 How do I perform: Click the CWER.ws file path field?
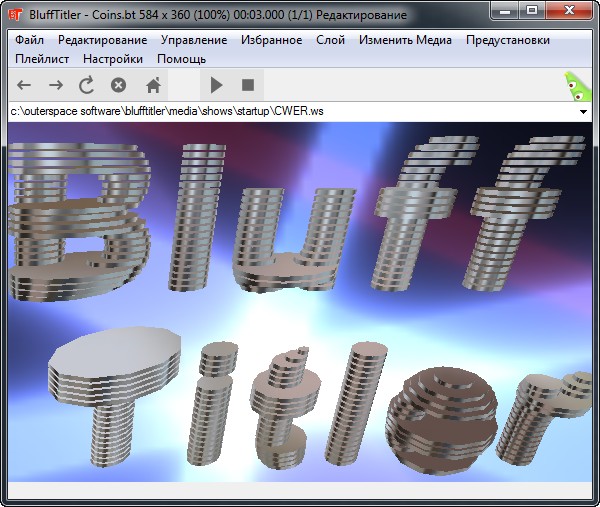[290, 112]
